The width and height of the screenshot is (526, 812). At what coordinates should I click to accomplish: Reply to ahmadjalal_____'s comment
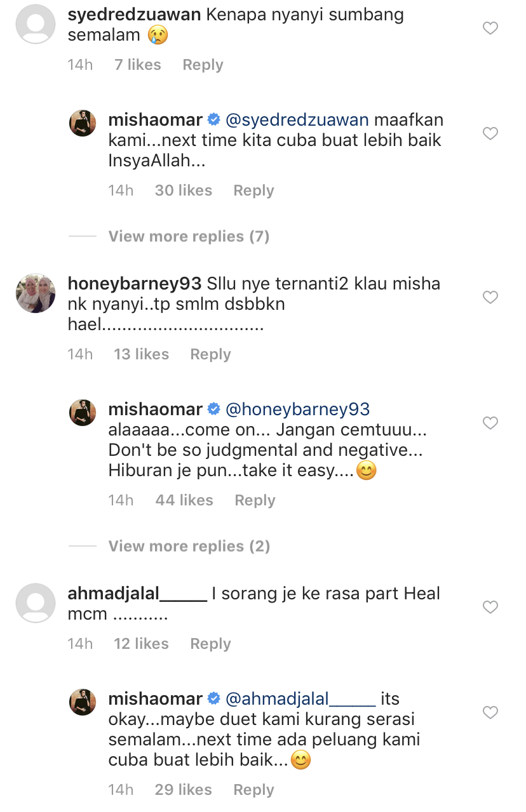[210, 644]
